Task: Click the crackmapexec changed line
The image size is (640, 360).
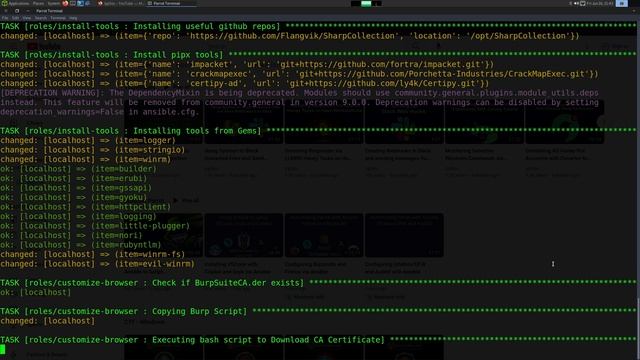Action: coord(299,74)
